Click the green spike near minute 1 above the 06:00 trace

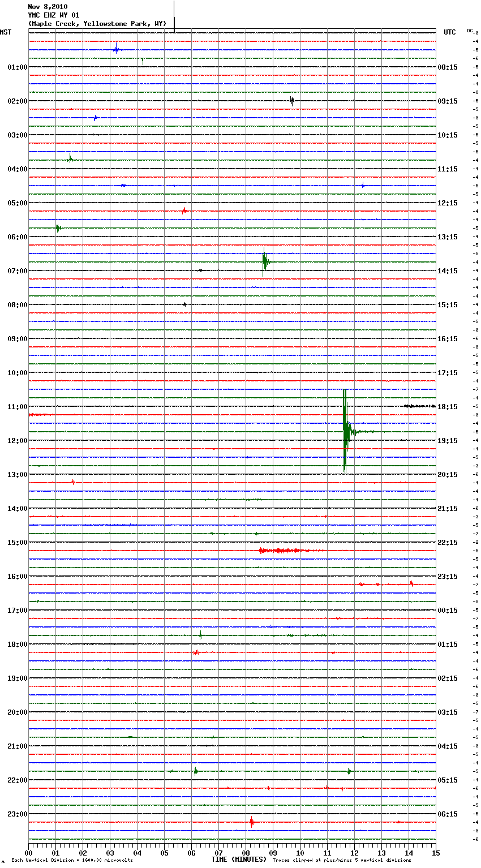pos(58,227)
